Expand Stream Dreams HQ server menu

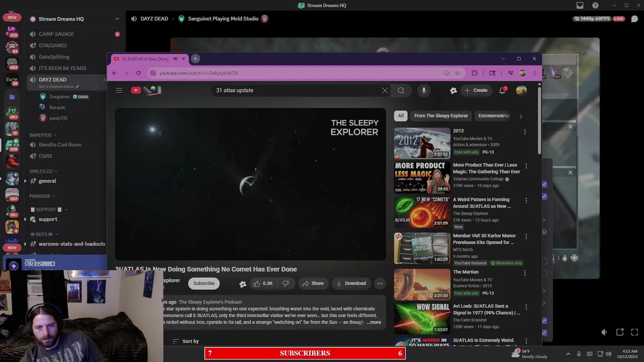(x=117, y=19)
